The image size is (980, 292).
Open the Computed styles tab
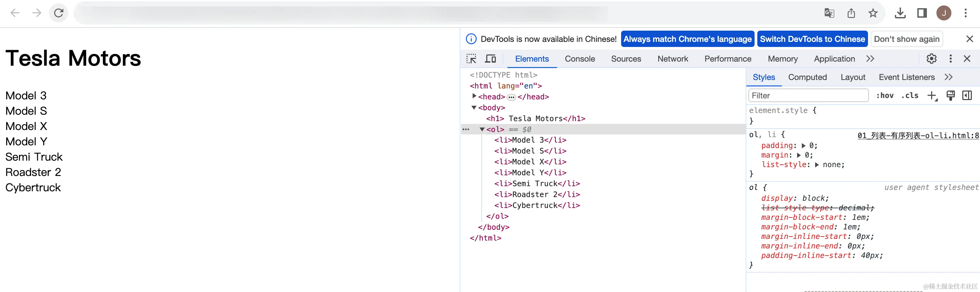click(807, 77)
